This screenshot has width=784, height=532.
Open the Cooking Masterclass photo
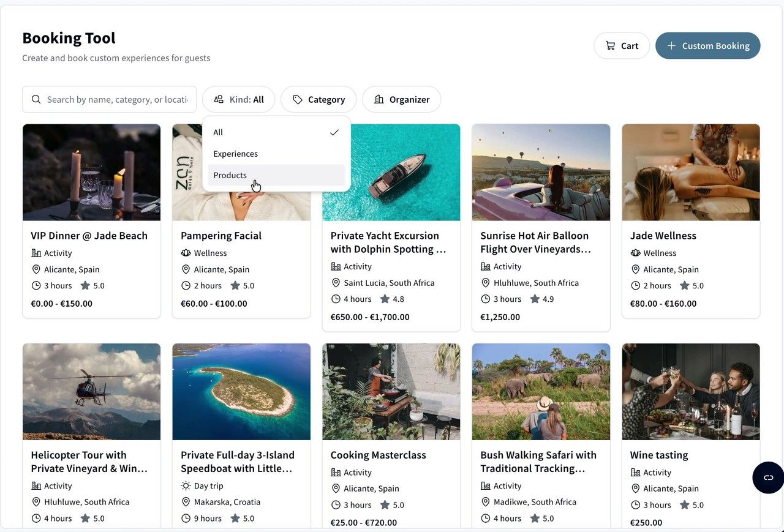[391, 392]
